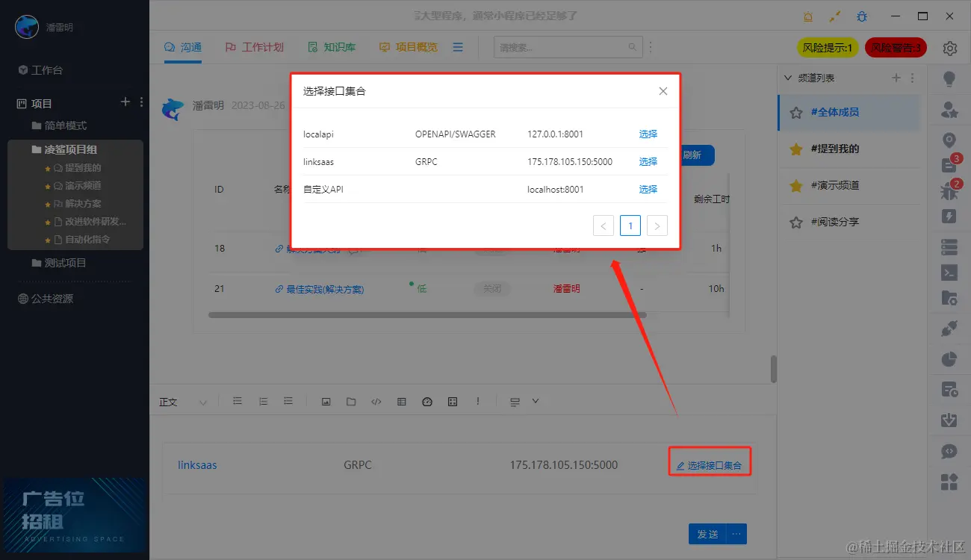Insert a code block in the editor
Screen dimensions: 971x560
(x=376, y=402)
